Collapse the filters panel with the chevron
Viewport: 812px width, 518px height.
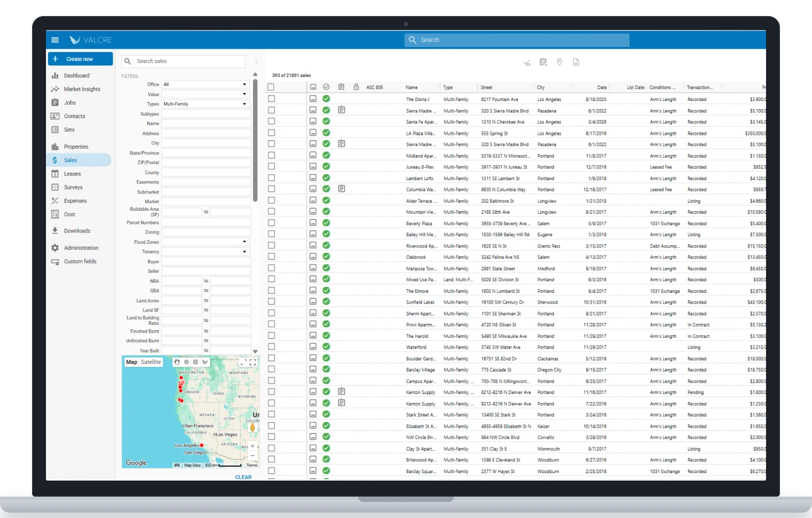tap(256, 61)
